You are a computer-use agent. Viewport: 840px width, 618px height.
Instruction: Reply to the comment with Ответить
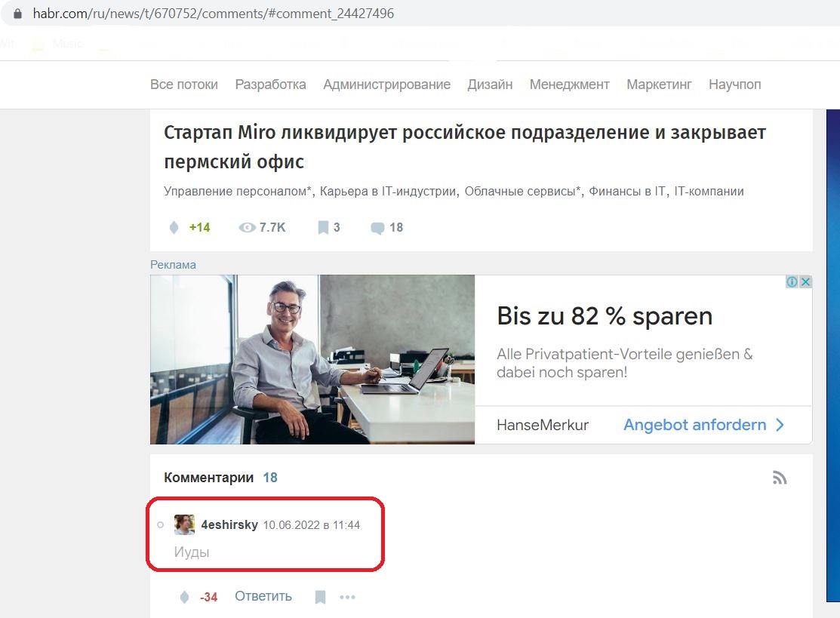coord(263,597)
